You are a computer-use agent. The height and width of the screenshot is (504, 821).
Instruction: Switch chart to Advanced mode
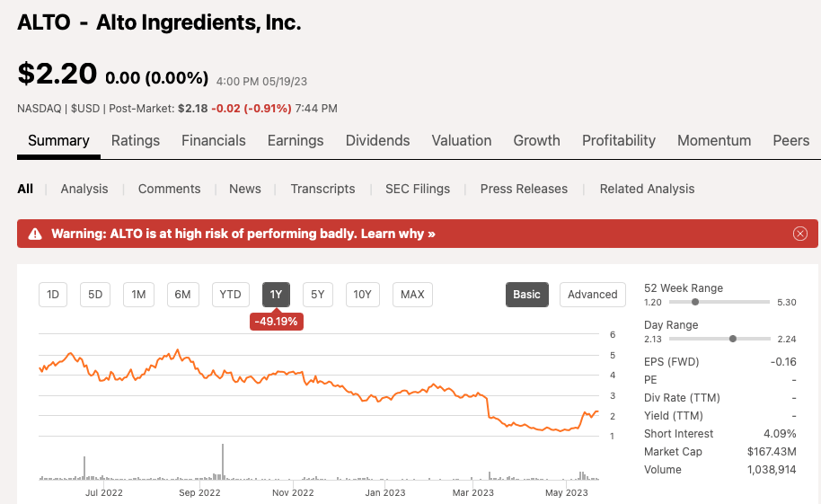[592, 295]
